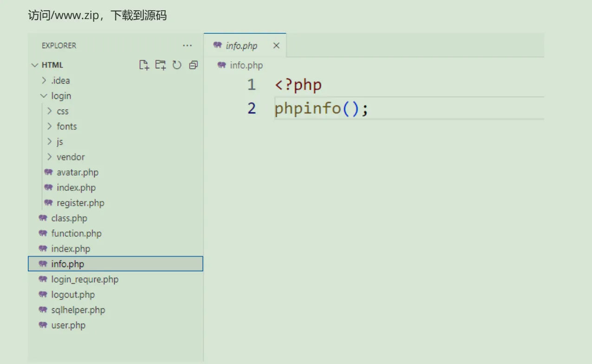
Task: Collapse the login folder
Action: pyautogui.click(x=44, y=96)
